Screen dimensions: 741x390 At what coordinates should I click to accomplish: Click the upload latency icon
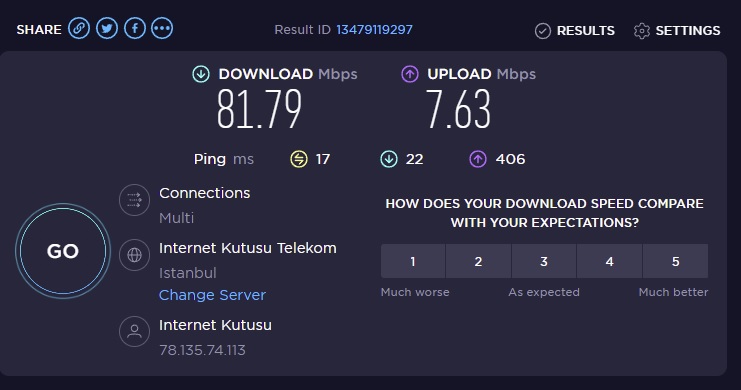pyautogui.click(x=478, y=159)
